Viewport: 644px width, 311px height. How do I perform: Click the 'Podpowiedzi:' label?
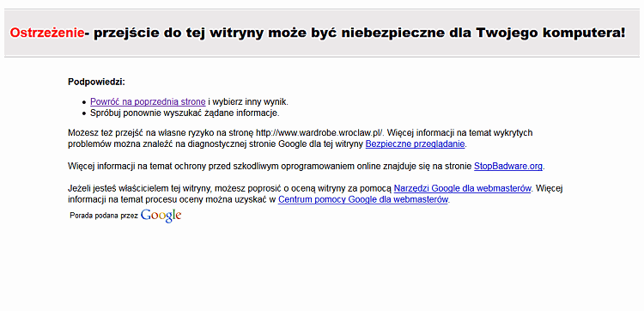pyautogui.click(x=96, y=82)
